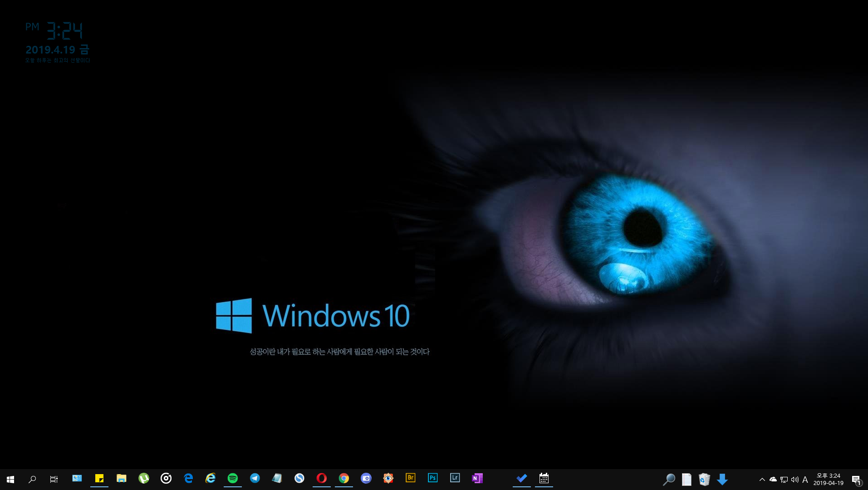Switch to Spotify on the taskbar
The height and width of the screenshot is (490, 868).
[x=233, y=478]
